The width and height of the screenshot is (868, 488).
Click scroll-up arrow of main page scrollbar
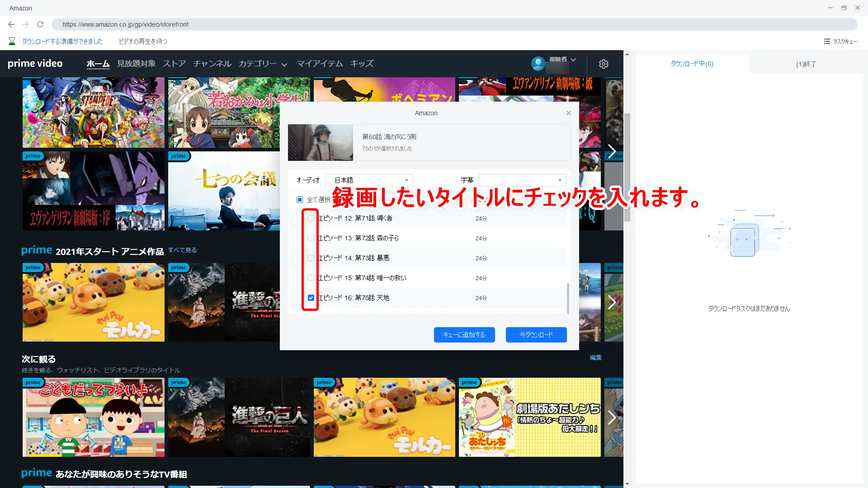coord(627,54)
